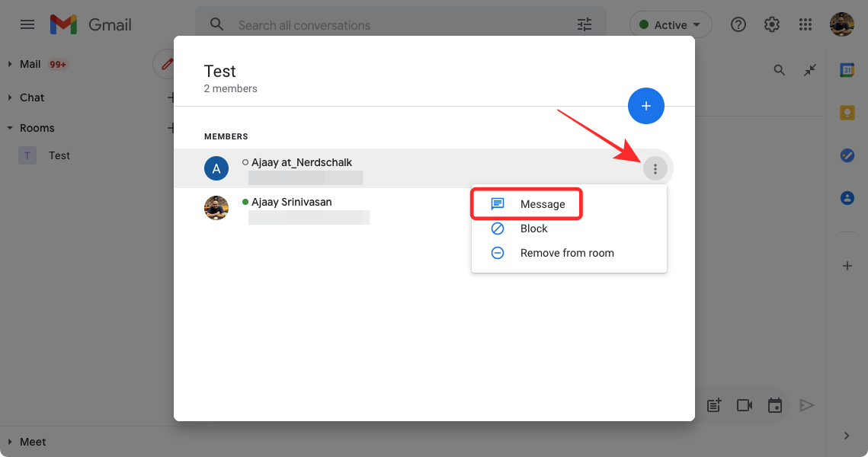This screenshot has height=457, width=868.
Task: Choose Block from the context menu
Action: [x=533, y=228]
